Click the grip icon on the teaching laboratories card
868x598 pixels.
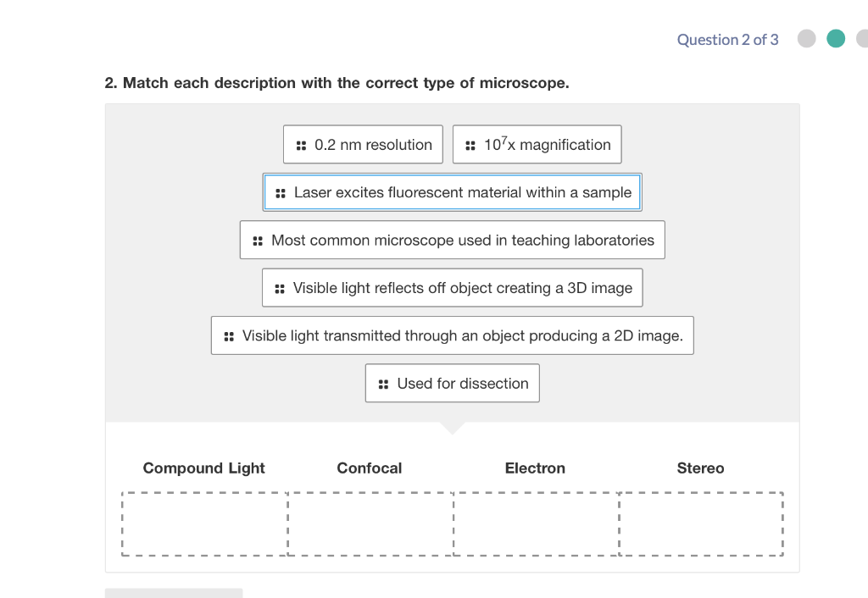point(259,240)
